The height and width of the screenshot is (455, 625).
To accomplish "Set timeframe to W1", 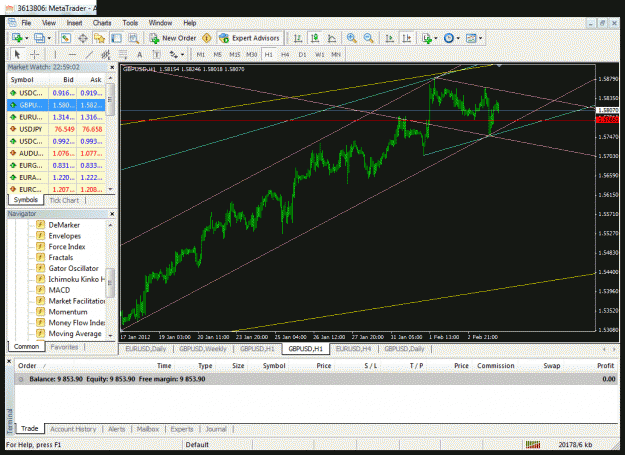I will [319, 55].
